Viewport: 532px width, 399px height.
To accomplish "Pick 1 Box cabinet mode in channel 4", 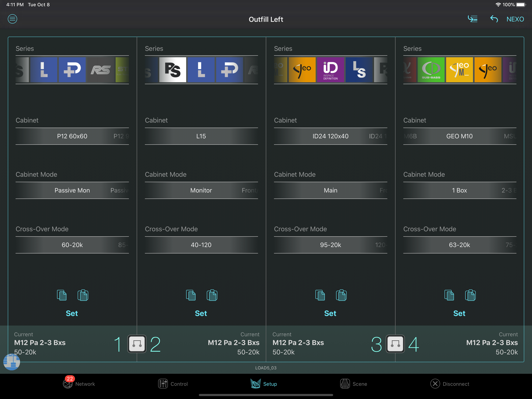I will coord(459,190).
